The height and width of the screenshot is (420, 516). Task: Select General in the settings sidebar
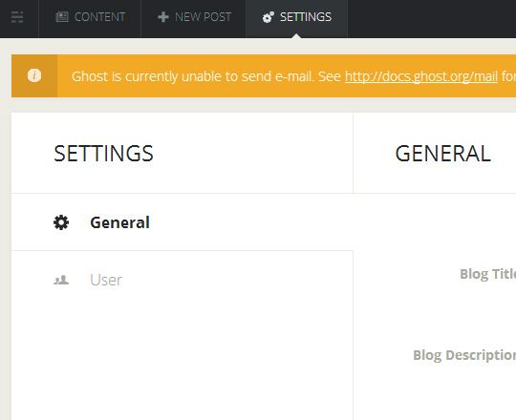183,222
